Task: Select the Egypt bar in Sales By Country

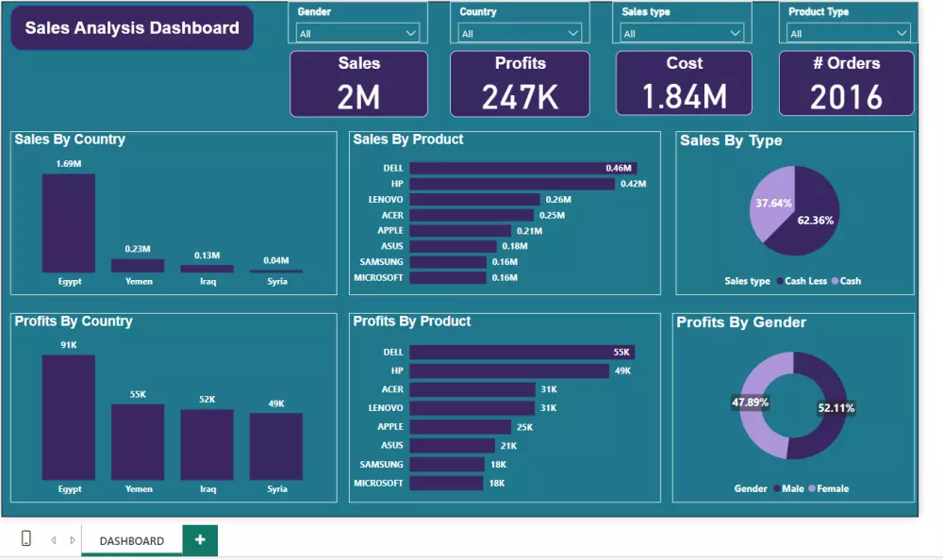Action: coord(67,222)
